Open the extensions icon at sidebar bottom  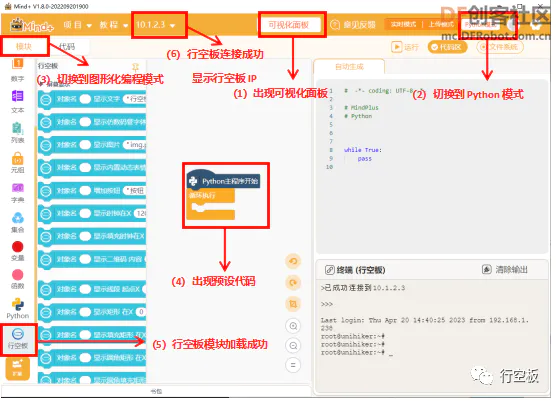(x=17, y=369)
